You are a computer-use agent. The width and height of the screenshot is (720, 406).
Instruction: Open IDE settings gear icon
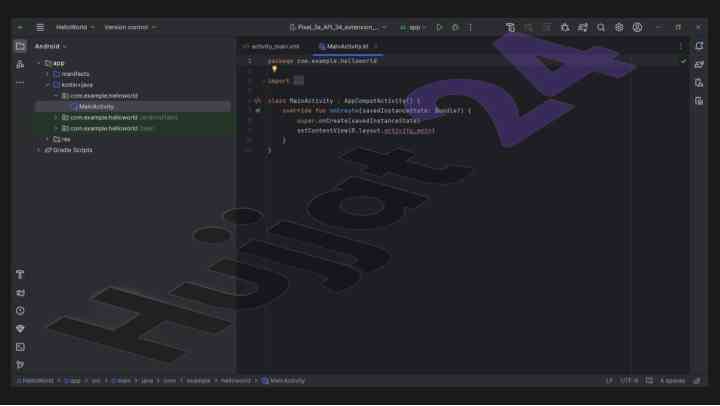point(619,28)
